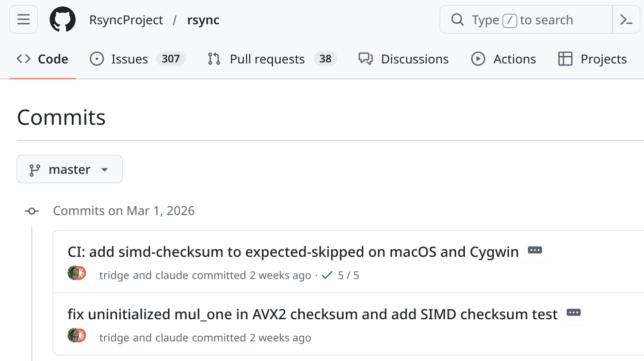Click author avatars on the mul_one commit
The height and width of the screenshot is (361, 644).
[x=77, y=336]
